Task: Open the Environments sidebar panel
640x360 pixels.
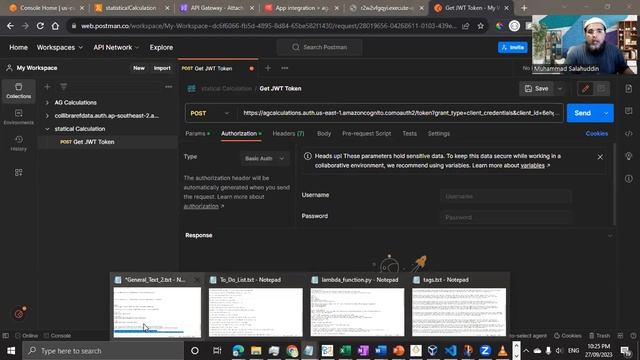Action: [18, 117]
